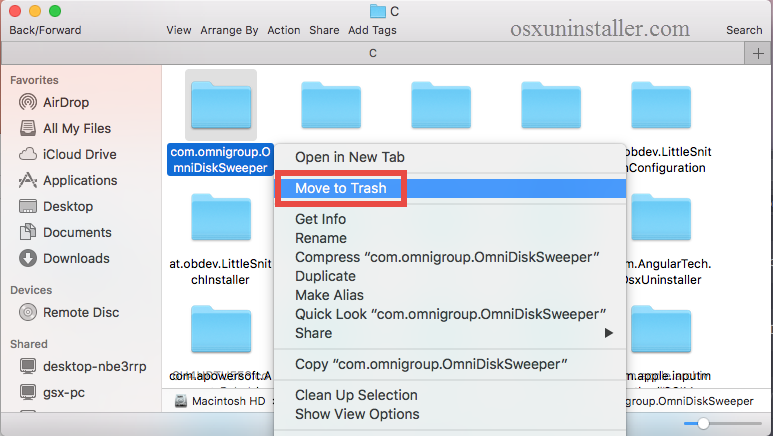Viewport: 773px width, 436px height.
Task: Open the View toolbar control
Action: pyautogui.click(x=178, y=30)
